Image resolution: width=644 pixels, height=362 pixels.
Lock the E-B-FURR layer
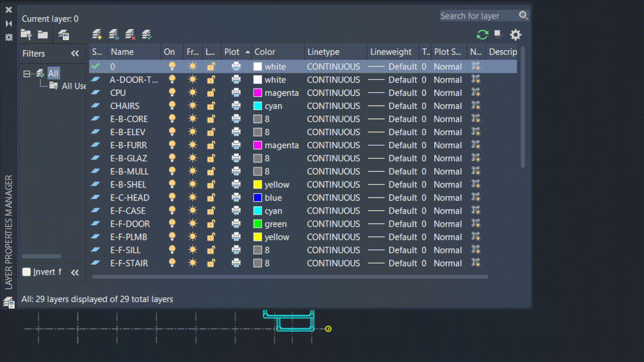pos(211,145)
